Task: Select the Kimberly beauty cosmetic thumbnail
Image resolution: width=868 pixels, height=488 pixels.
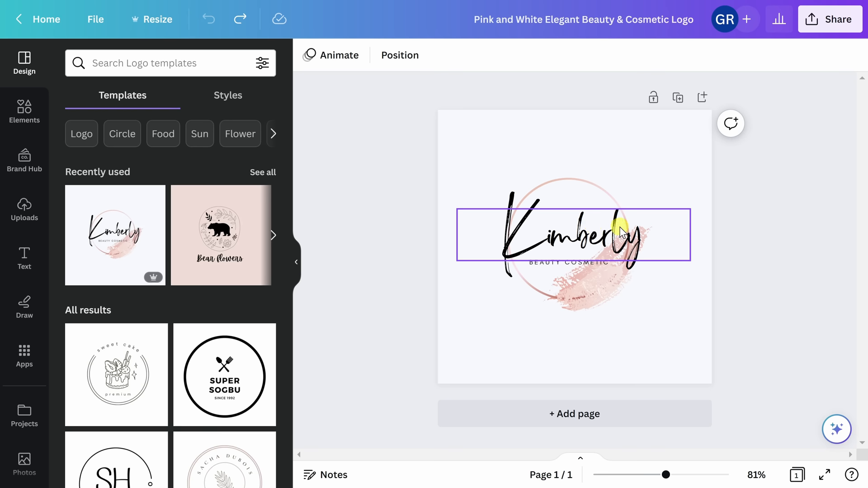Action: click(x=114, y=235)
